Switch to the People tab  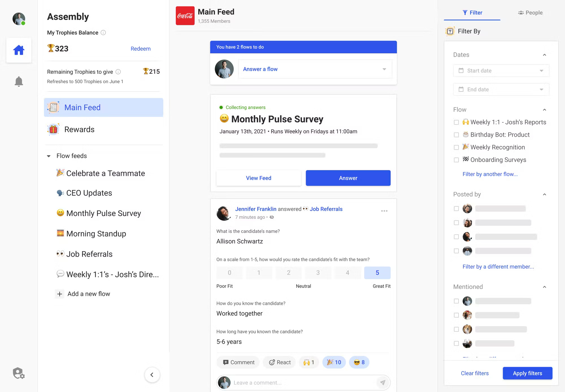pos(531,12)
